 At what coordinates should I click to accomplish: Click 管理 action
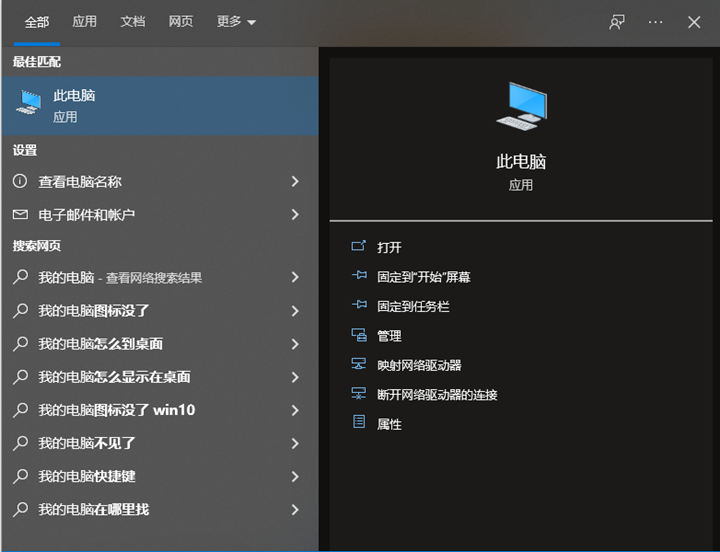(389, 336)
